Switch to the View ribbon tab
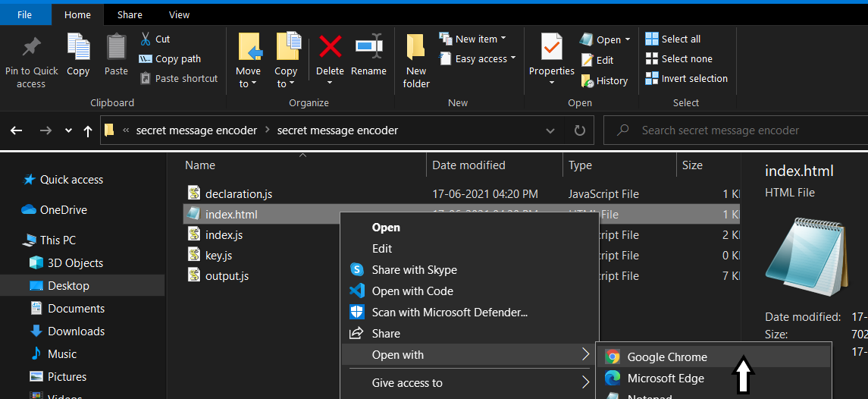 pyautogui.click(x=180, y=14)
